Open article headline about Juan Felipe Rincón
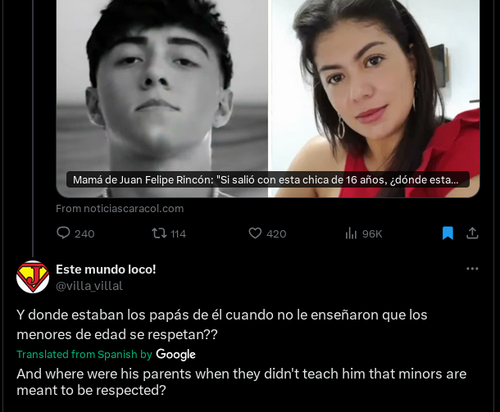The image size is (500, 412). [266, 180]
